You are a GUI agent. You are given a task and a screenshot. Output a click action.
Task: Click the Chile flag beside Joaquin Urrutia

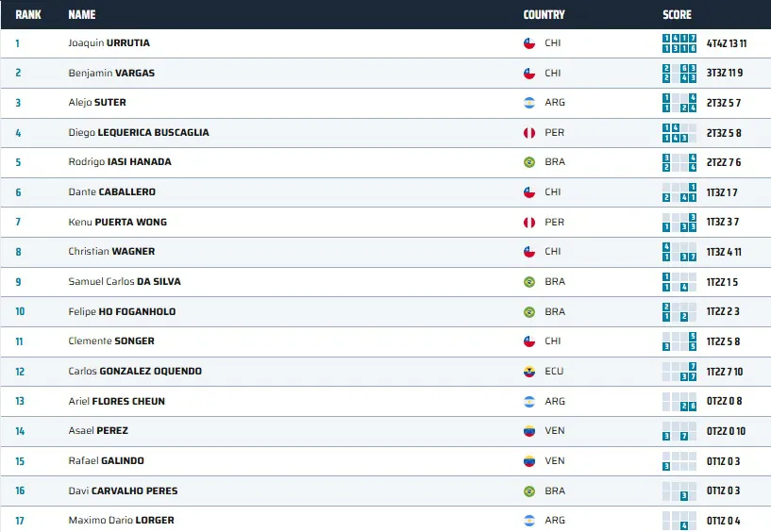[529, 43]
